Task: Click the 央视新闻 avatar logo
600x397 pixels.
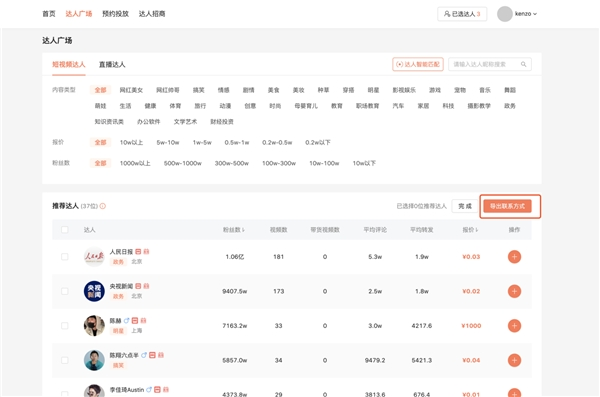Action: [x=94, y=291]
